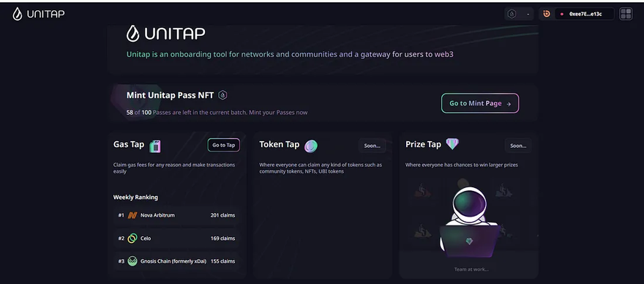The height and width of the screenshot is (284, 644).
Task: Select the Gnosis Chain logo
Action: pos(132,261)
